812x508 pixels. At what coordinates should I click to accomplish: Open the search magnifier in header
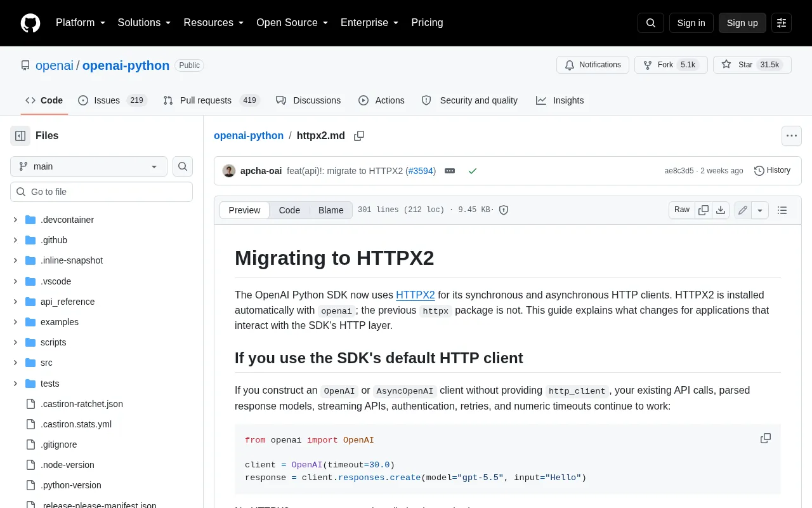click(x=651, y=23)
